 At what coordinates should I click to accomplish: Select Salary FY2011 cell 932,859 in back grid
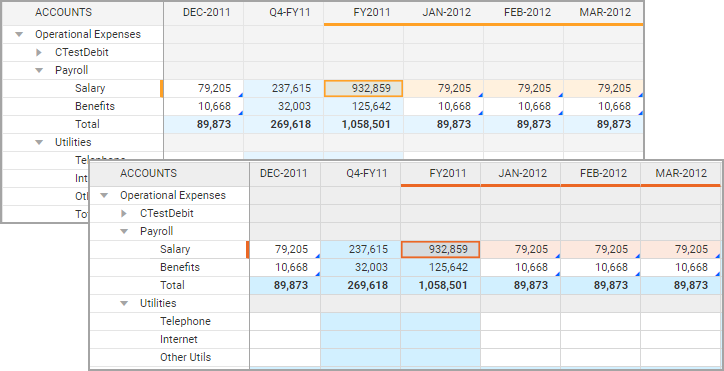363,88
